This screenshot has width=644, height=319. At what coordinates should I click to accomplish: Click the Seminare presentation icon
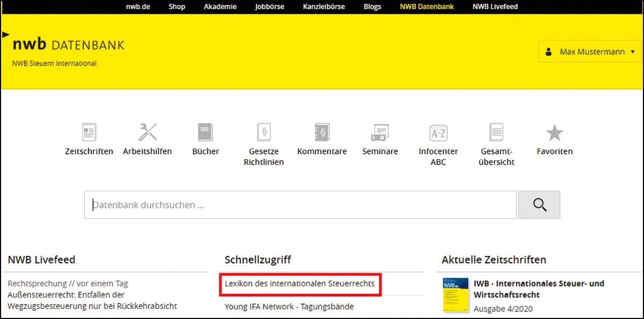click(x=380, y=132)
